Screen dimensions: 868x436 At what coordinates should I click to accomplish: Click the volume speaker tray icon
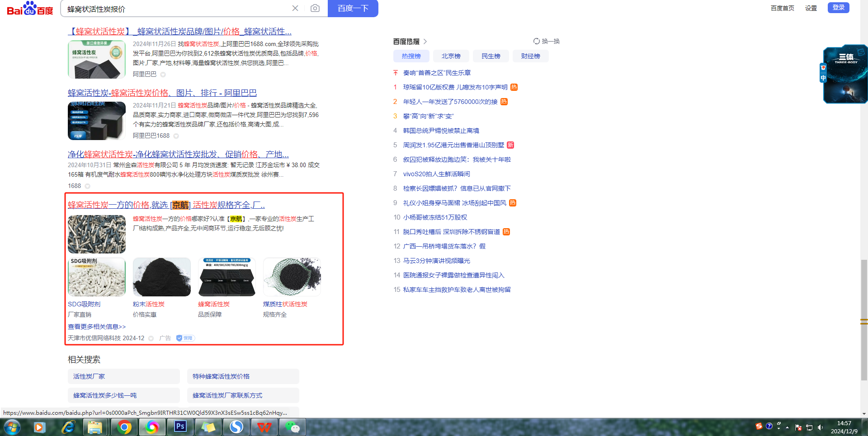820,427
